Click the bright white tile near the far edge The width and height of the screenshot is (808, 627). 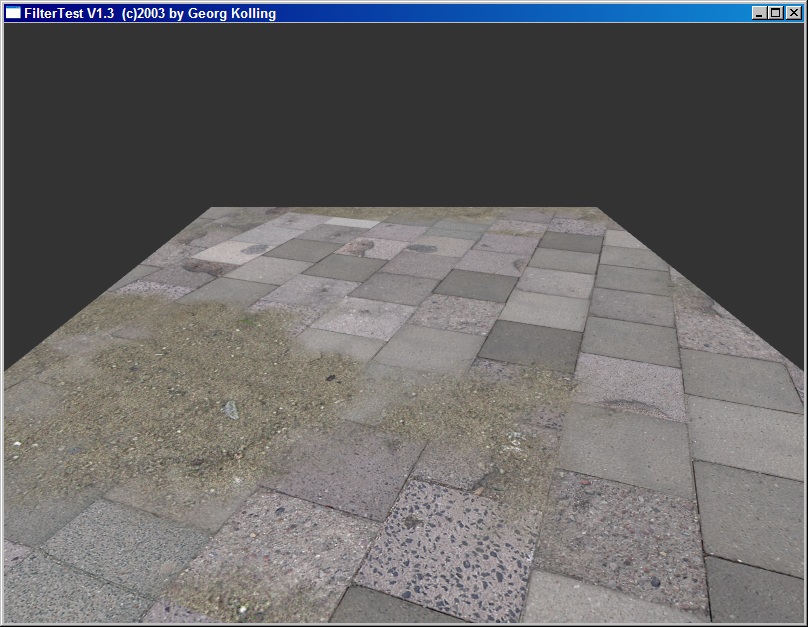coord(353,222)
